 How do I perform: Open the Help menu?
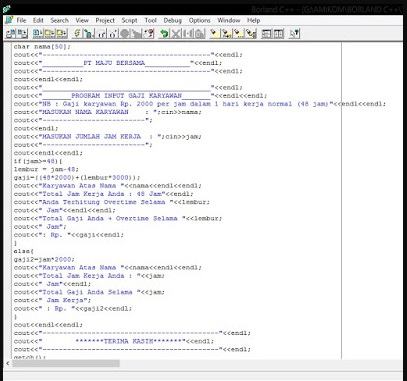tap(253, 20)
